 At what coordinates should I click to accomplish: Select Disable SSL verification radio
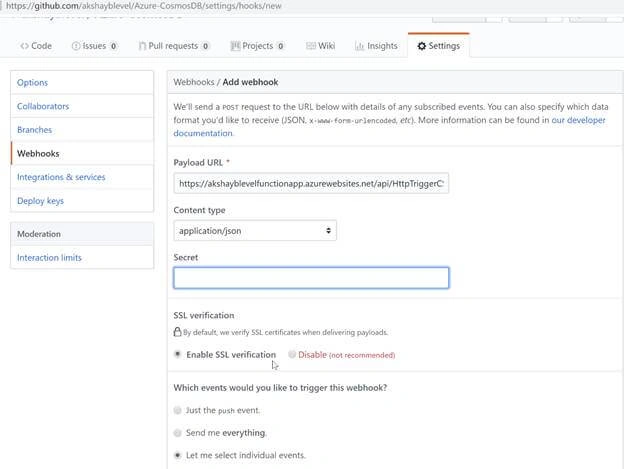tap(292, 354)
